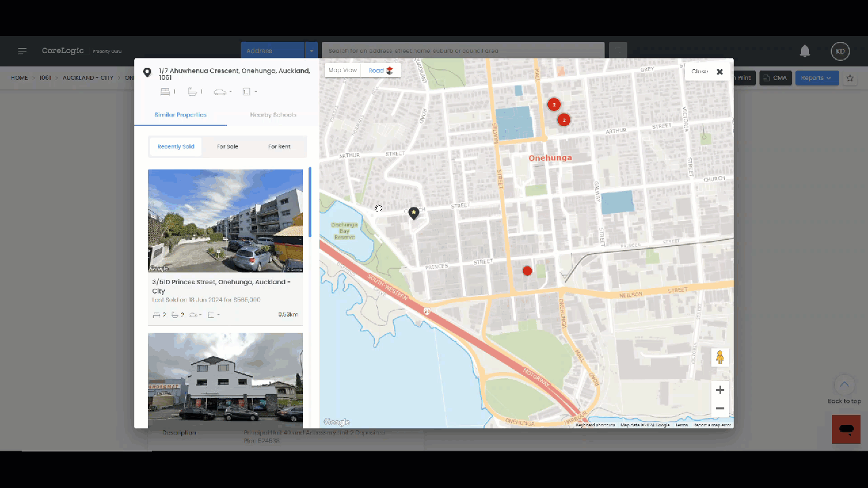The height and width of the screenshot is (488, 868).
Task: Open the Reports dropdown
Action: pos(816,78)
